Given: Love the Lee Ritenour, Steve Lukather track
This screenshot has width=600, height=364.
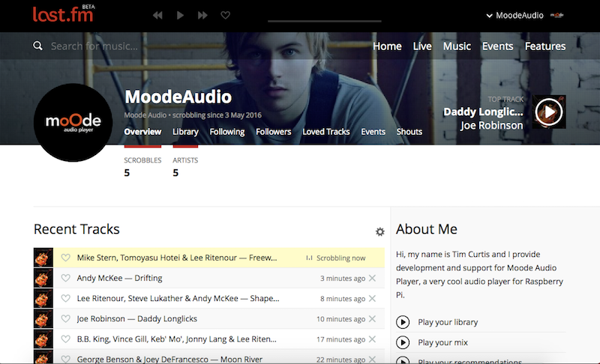Looking at the screenshot, I should click(66, 298).
